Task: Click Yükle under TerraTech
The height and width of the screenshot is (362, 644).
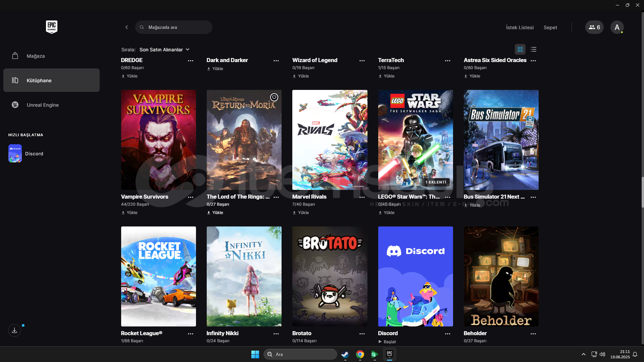Action: pyautogui.click(x=387, y=76)
